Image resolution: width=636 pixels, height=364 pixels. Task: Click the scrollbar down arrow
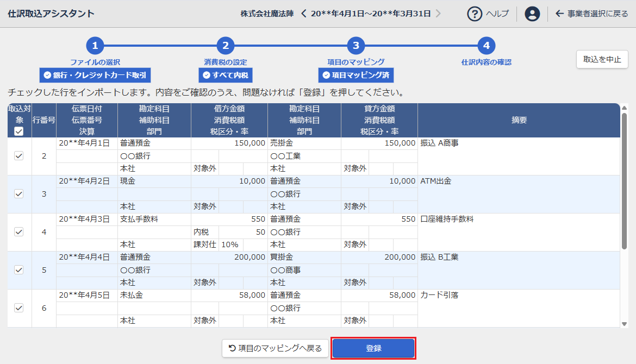click(x=624, y=324)
